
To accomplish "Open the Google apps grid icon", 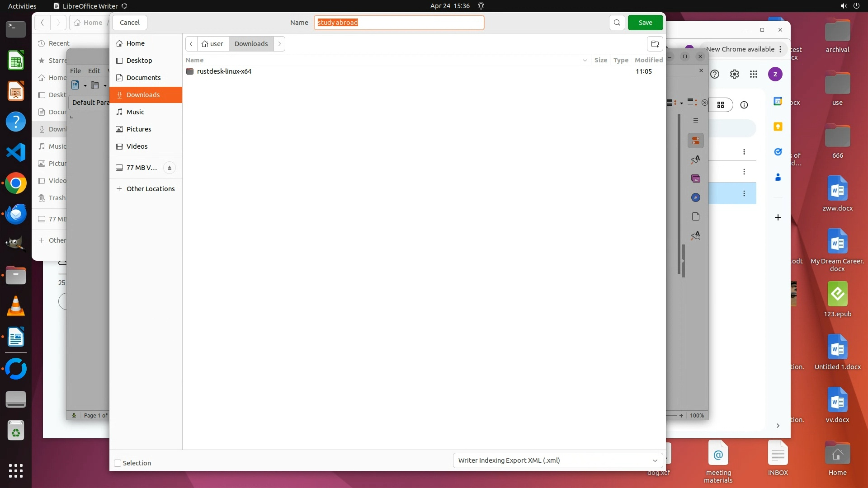I will click(x=754, y=74).
